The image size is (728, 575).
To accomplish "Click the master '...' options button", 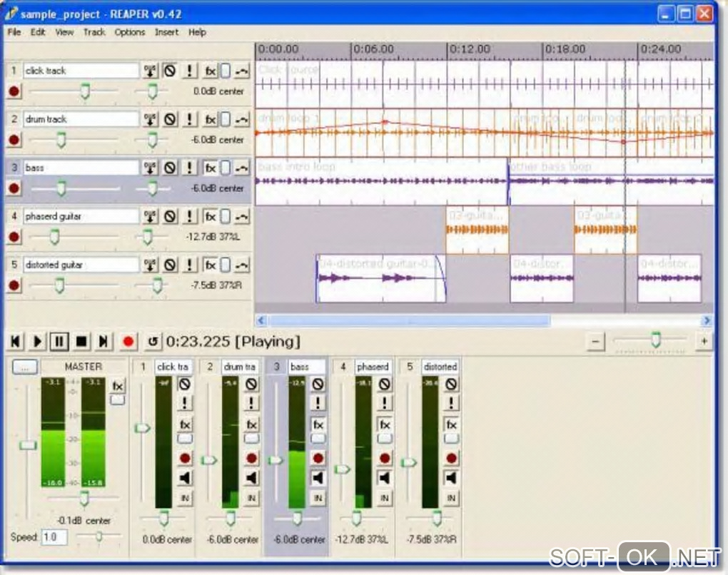I will 25,367.
